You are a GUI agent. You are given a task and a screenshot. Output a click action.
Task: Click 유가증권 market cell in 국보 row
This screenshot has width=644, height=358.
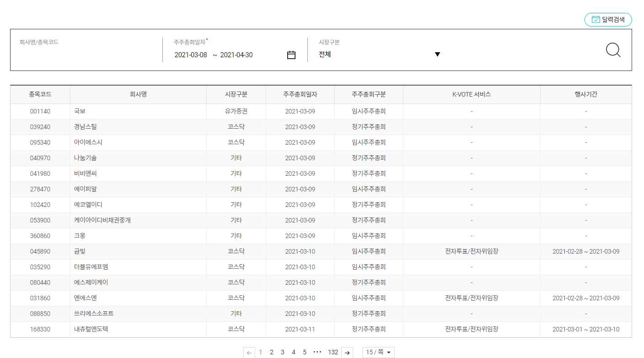click(x=236, y=111)
